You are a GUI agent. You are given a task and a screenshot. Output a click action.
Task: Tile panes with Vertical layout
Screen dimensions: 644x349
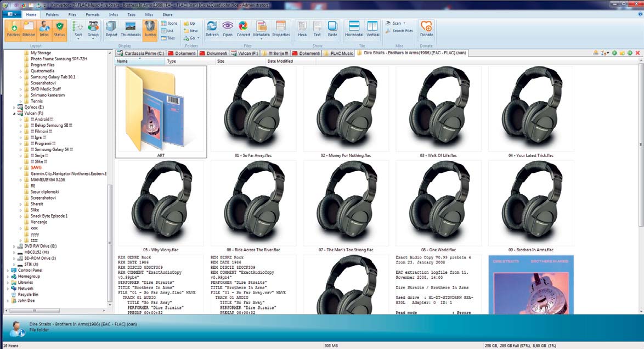pyautogui.click(x=373, y=30)
